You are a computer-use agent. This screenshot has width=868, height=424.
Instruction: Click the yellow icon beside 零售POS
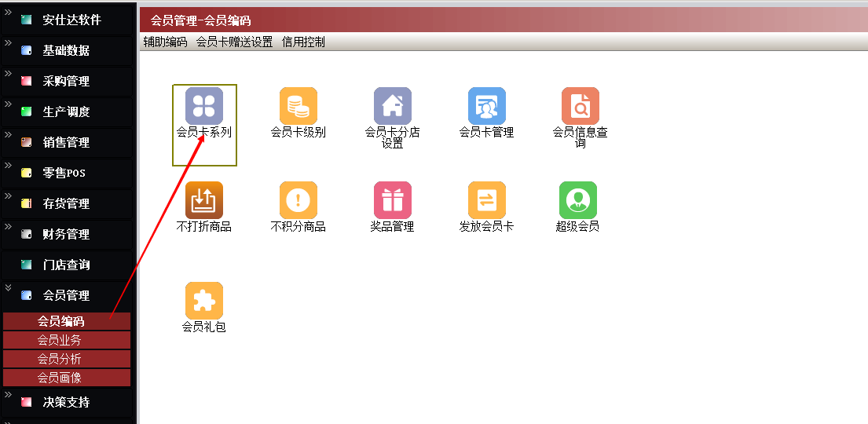26,173
